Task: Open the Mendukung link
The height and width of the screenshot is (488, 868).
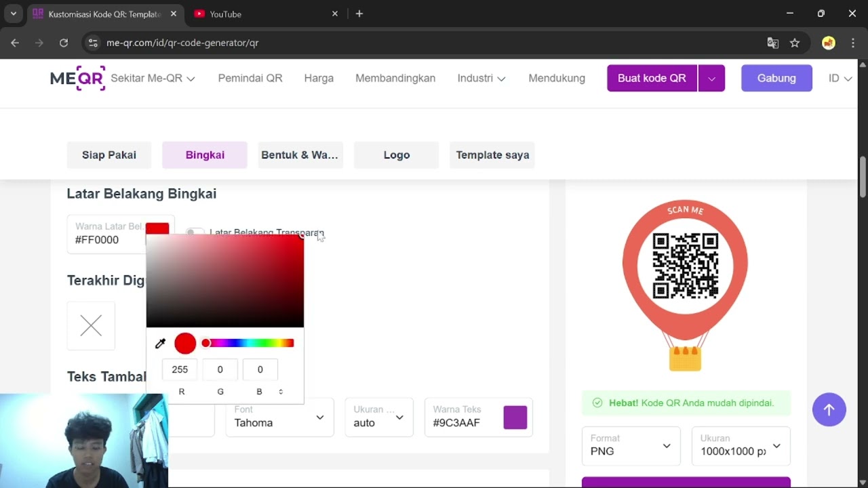Action: 557,79
